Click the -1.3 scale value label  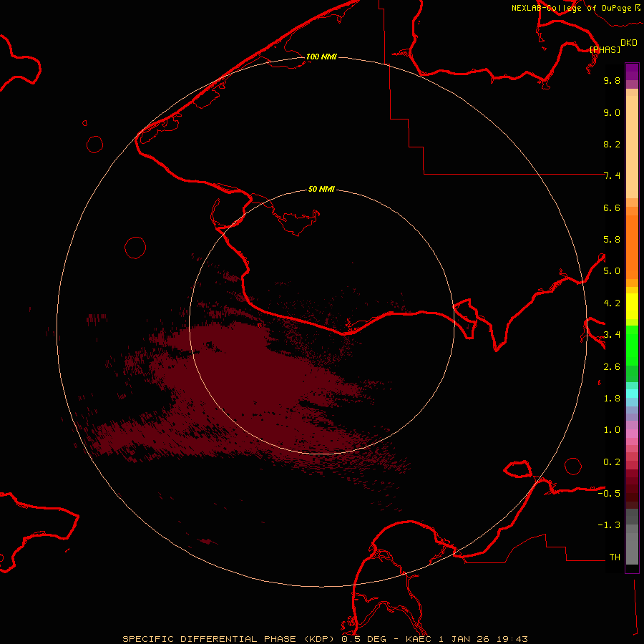pos(609,525)
